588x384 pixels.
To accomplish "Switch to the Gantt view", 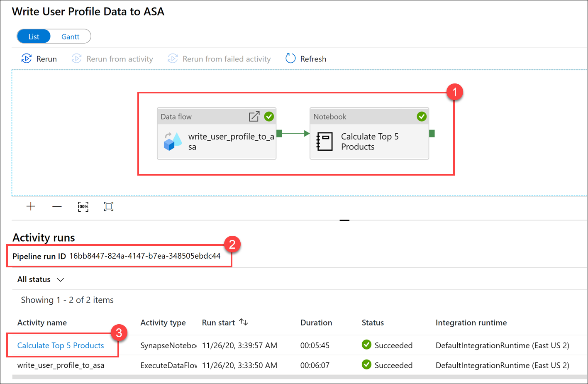I will click(70, 36).
